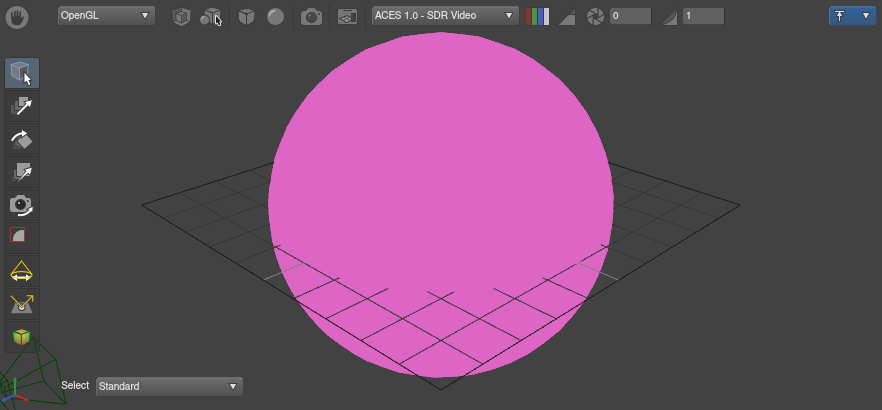
Task: Select the red coverage manipulator tool
Action: point(22,236)
